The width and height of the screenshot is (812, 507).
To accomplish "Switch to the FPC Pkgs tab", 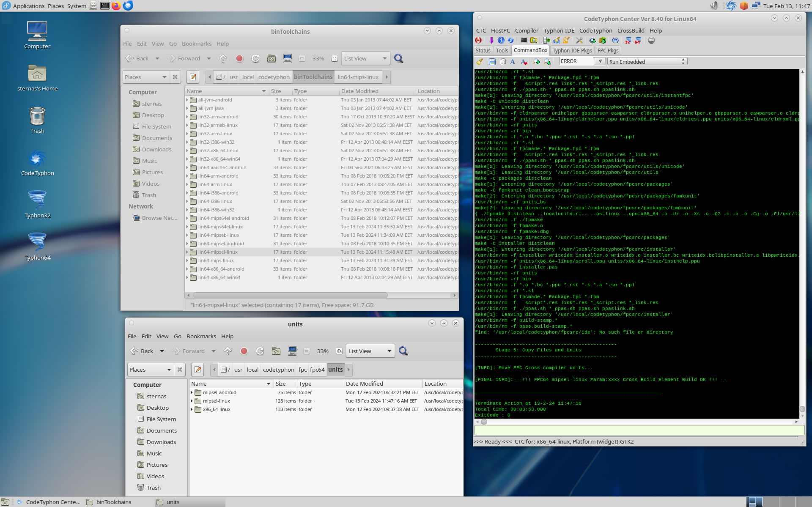I will pos(608,50).
